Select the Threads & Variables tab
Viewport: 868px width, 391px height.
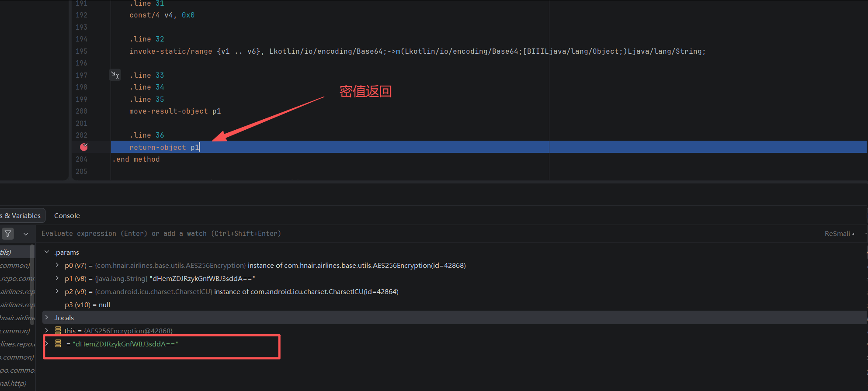coord(21,215)
